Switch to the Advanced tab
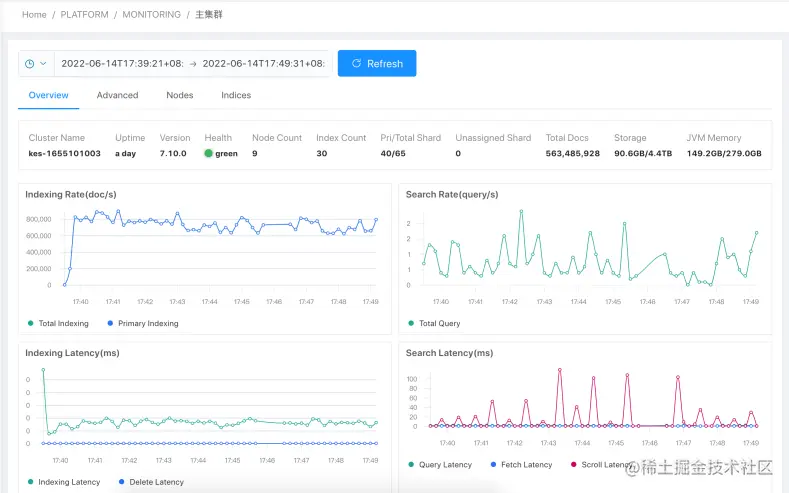789x493 pixels. pos(117,95)
